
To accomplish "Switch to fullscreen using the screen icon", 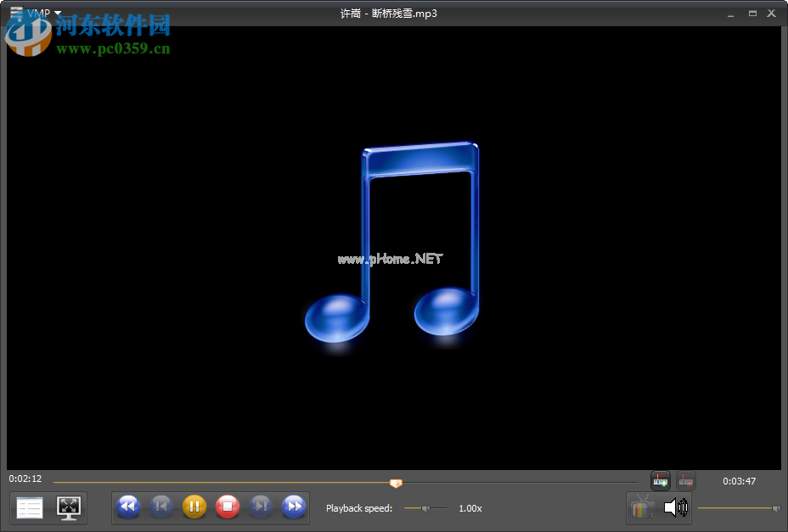I will pyautogui.click(x=70, y=507).
